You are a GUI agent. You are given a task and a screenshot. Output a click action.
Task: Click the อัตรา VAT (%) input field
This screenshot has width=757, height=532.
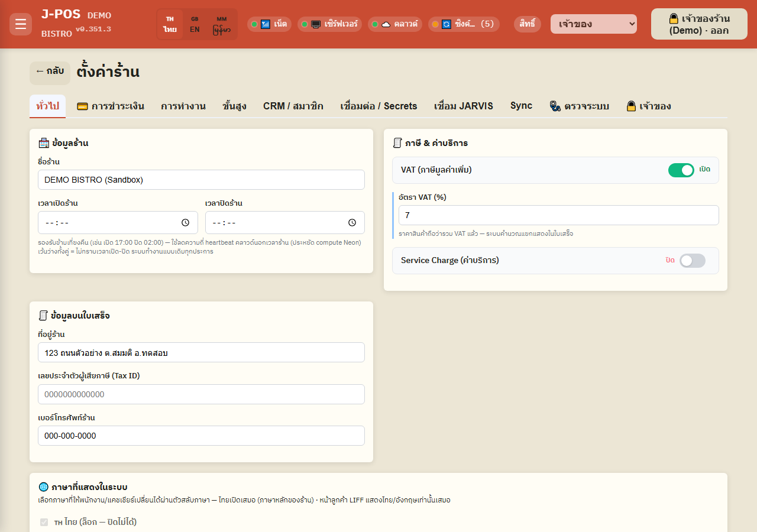point(559,215)
